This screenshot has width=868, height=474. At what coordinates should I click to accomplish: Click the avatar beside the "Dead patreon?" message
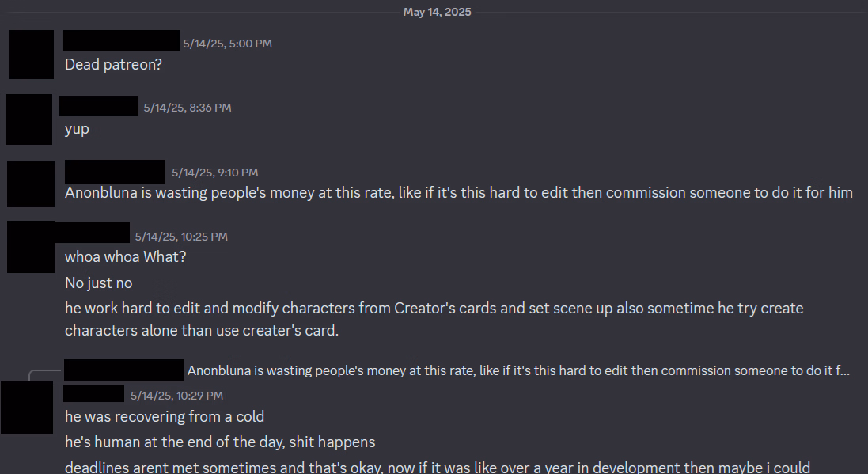click(x=32, y=55)
